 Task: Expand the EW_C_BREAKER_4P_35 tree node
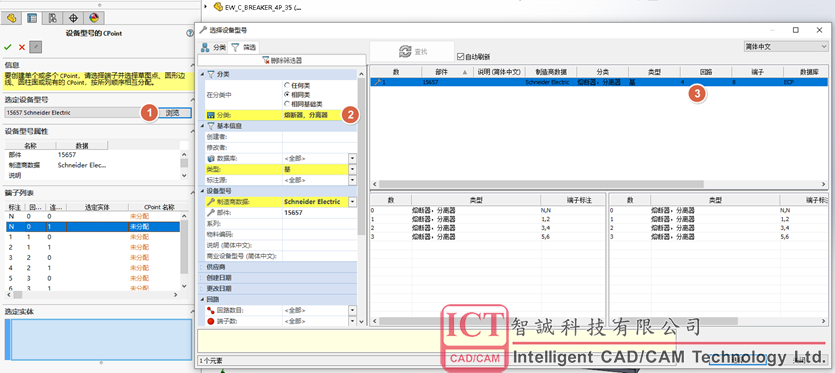pos(205,7)
